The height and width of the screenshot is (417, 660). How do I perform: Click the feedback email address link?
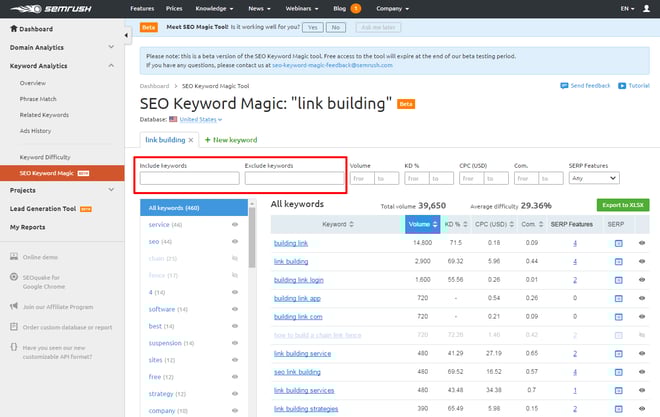[332, 65]
